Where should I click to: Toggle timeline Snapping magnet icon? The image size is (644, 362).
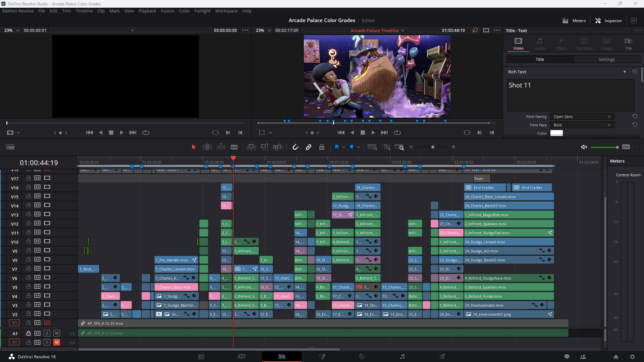296,147
